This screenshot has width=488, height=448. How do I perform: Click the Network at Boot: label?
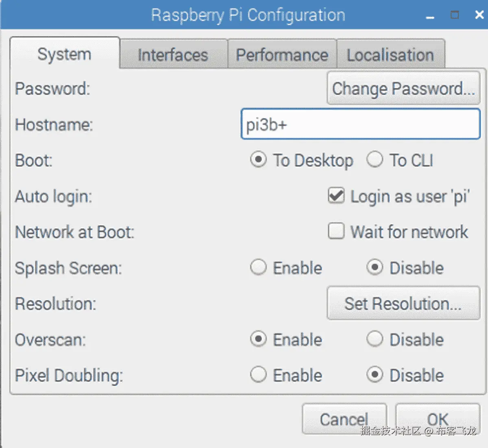click(74, 232)
